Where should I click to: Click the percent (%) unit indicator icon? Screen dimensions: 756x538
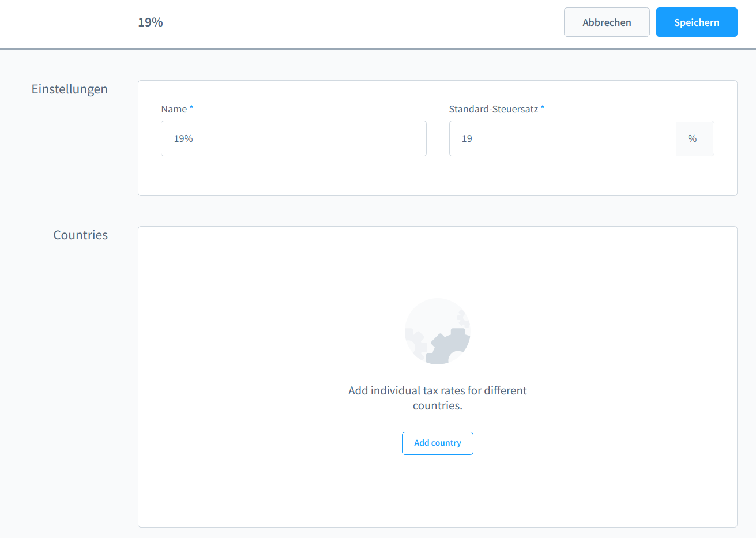click(x=694, y=138)
